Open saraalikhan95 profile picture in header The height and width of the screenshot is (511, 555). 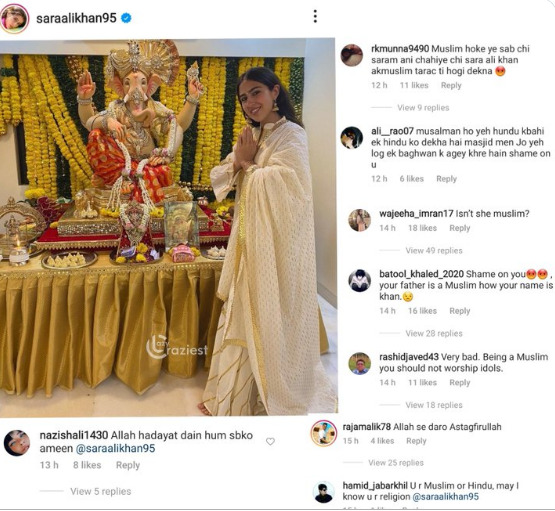14,19
